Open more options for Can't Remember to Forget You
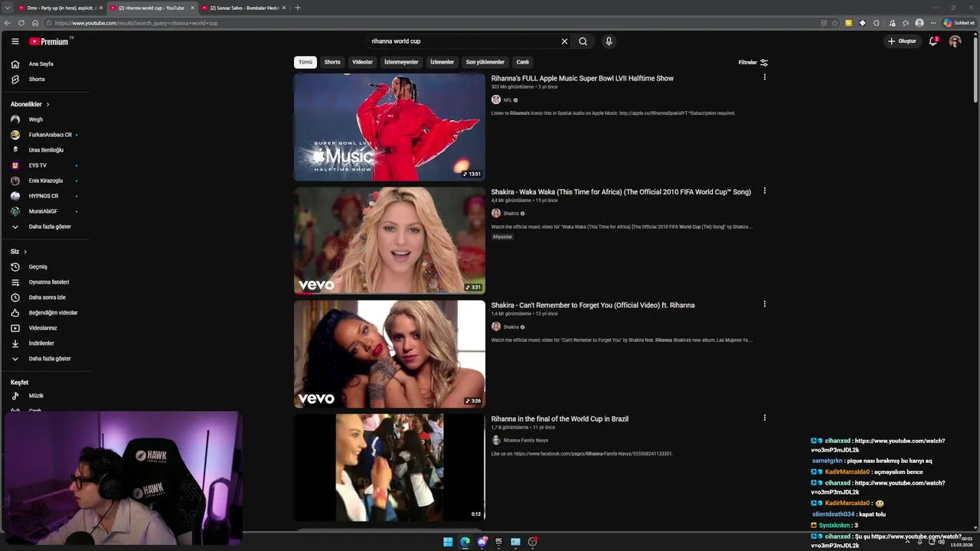The image size is (980, 551). 764,304
